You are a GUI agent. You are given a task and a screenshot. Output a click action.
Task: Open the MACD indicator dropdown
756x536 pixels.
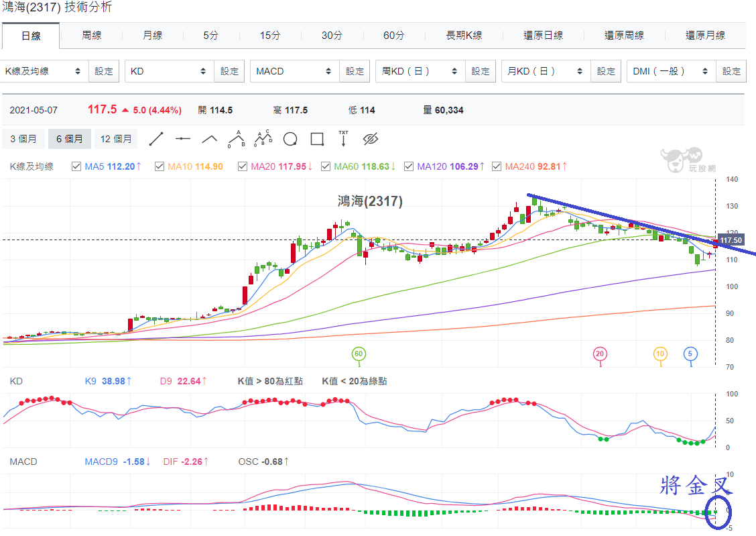point(295,71)
